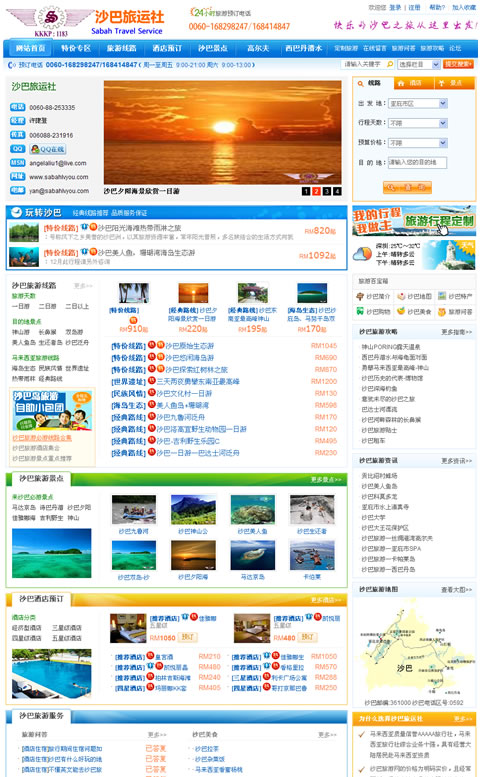Switch banner to slide 3
The width and height of the screenshot is (480, 777).
[x=326, y=191]
